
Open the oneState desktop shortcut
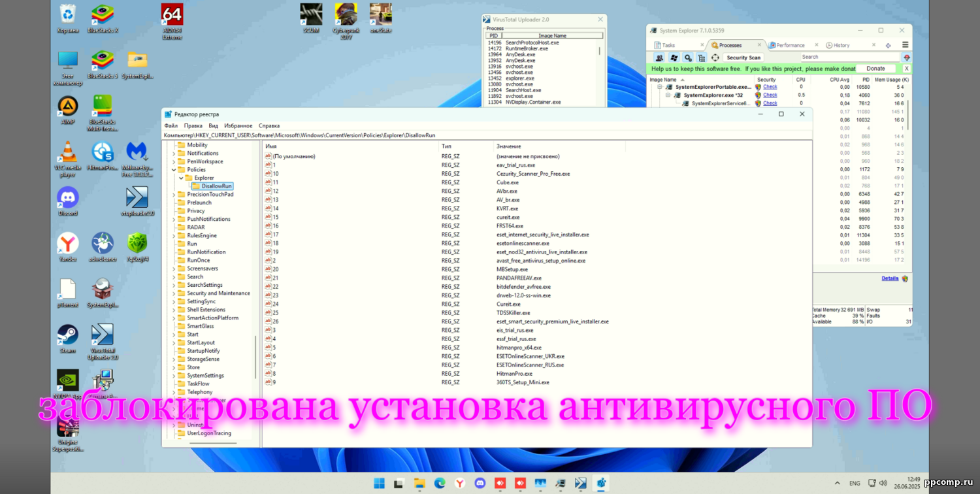381,18
